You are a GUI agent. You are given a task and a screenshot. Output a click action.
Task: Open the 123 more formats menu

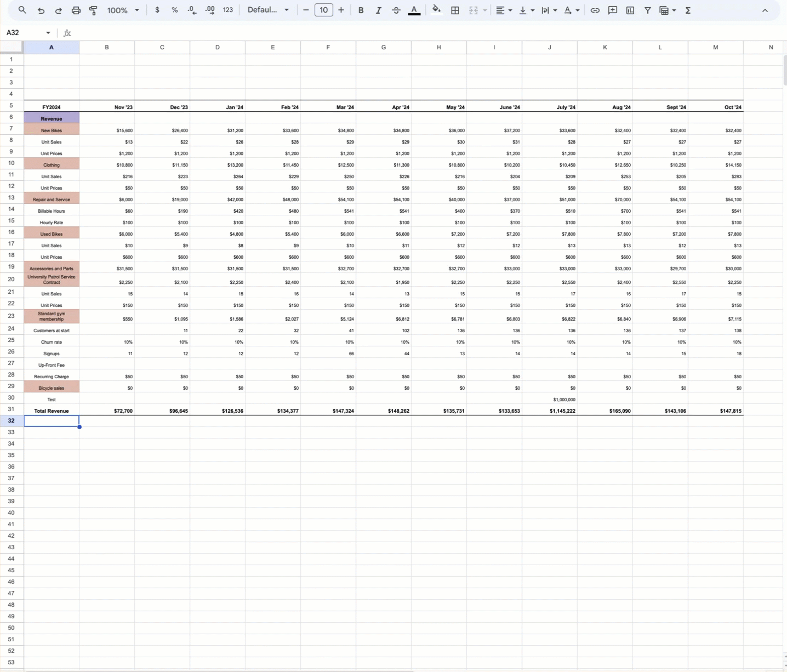(228, 10)
